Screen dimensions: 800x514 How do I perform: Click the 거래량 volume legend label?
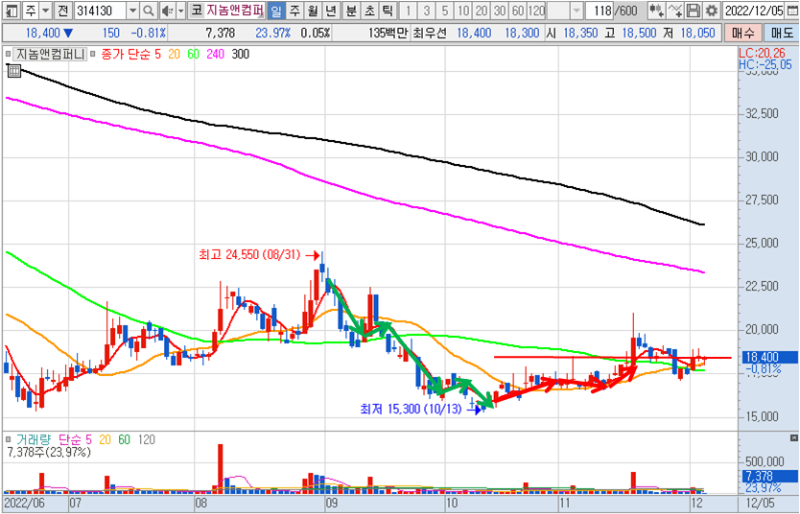pos(33,439)
